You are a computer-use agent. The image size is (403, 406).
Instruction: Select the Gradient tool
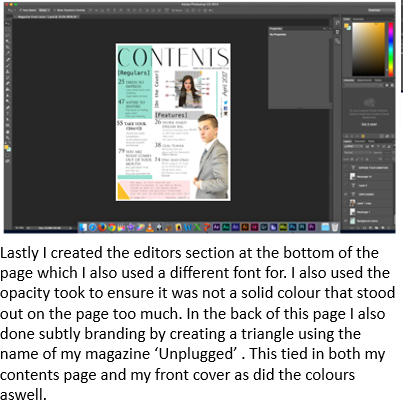coord(8,89)
